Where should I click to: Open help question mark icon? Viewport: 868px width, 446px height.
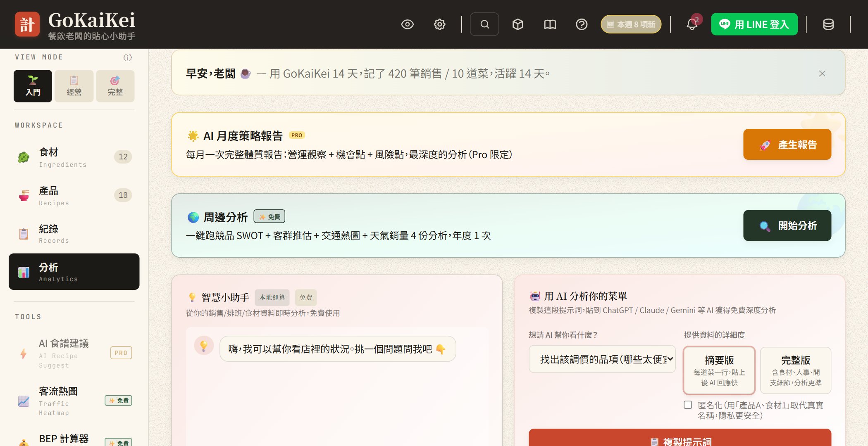click(x=582, y=24)
